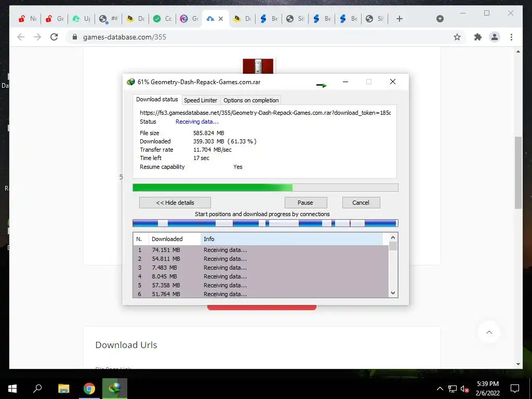The image size is (532, 399).
Task: Minimize the IDM download dialog
Action: click(345, 82)
